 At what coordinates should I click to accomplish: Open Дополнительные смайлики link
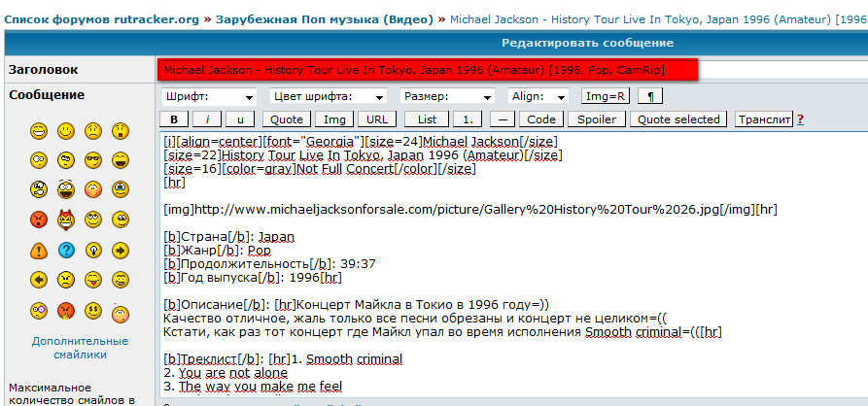[x=67, y=348]
